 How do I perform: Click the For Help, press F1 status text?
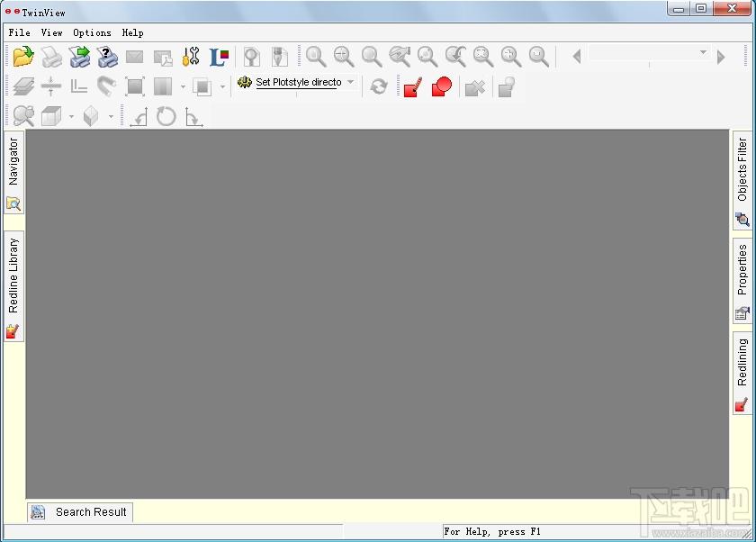point(492,531)
